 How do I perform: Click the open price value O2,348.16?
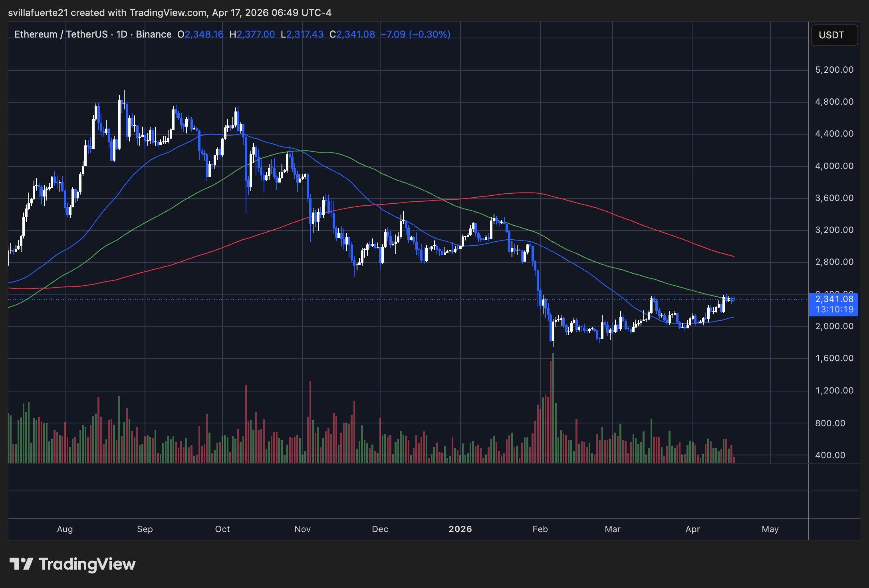tap(200, 34)
